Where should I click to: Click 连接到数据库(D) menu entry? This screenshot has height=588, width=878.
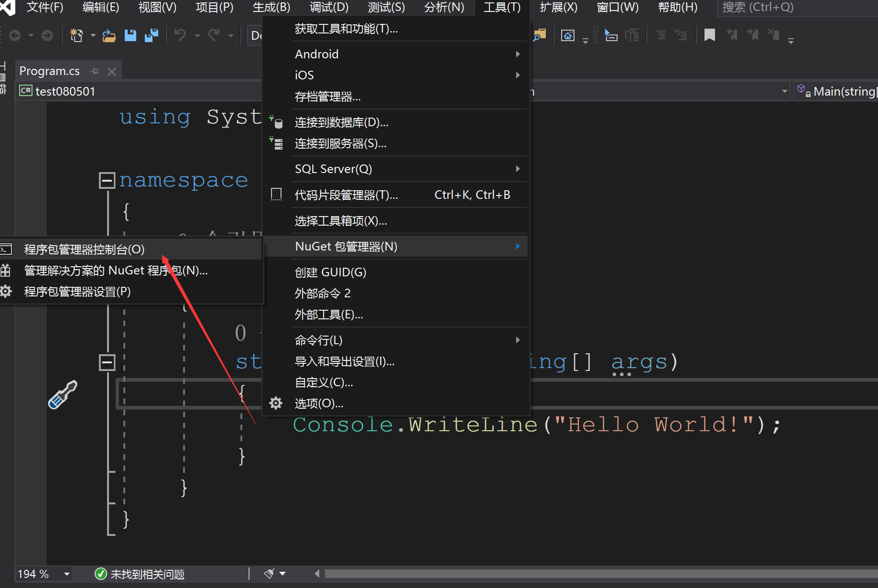(x=341, y=122)
